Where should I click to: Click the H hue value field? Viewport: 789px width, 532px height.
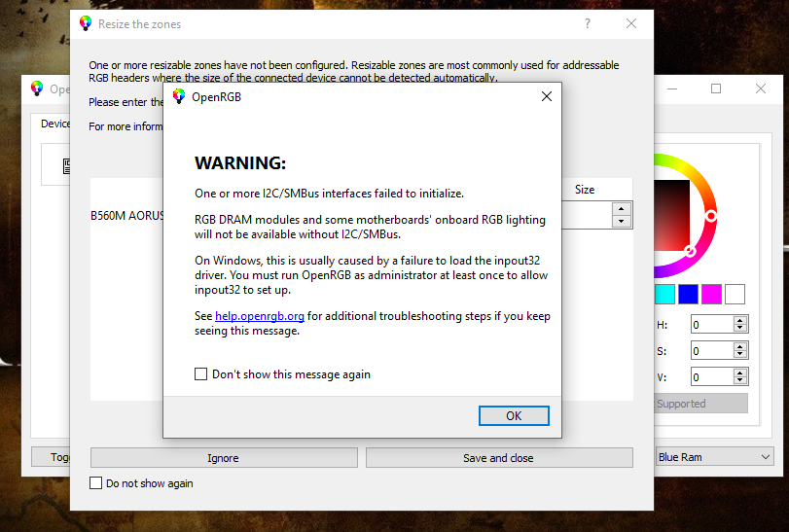(712, 325)
